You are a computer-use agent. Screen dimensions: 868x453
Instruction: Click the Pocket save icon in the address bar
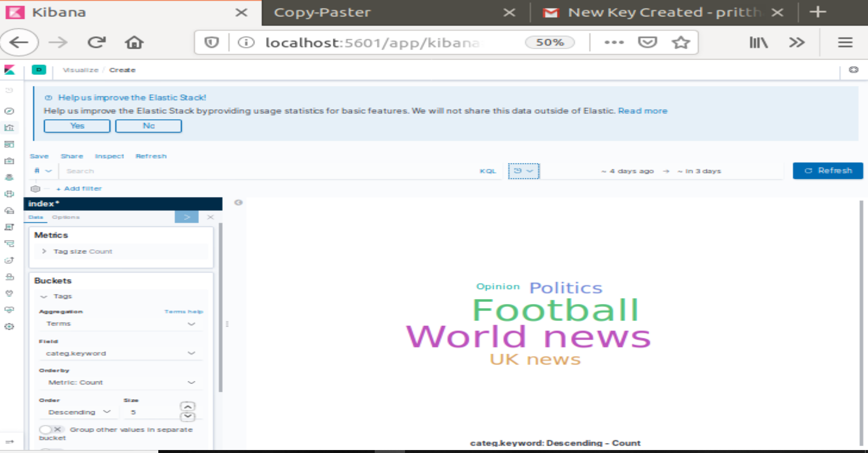tap(647, 42)
